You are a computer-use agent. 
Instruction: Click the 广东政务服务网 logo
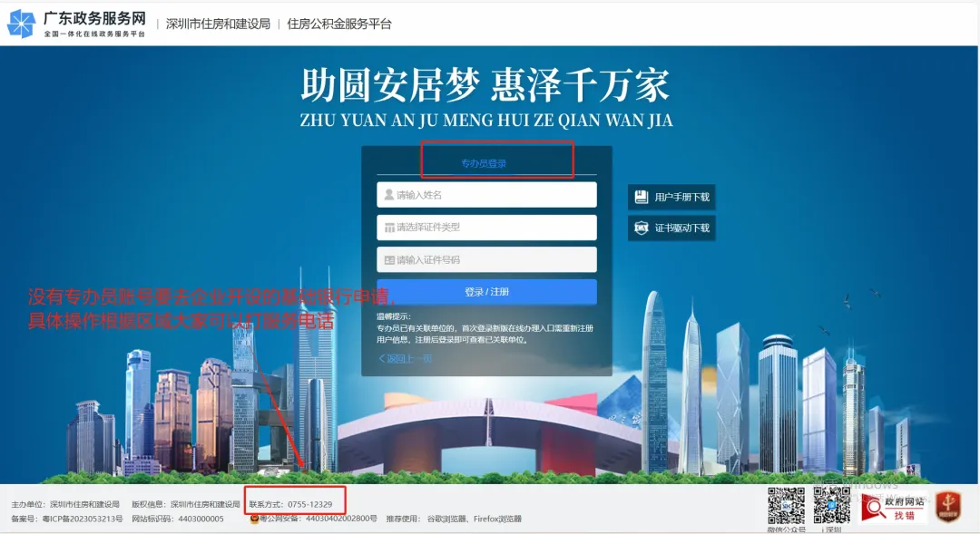(76, 24)
